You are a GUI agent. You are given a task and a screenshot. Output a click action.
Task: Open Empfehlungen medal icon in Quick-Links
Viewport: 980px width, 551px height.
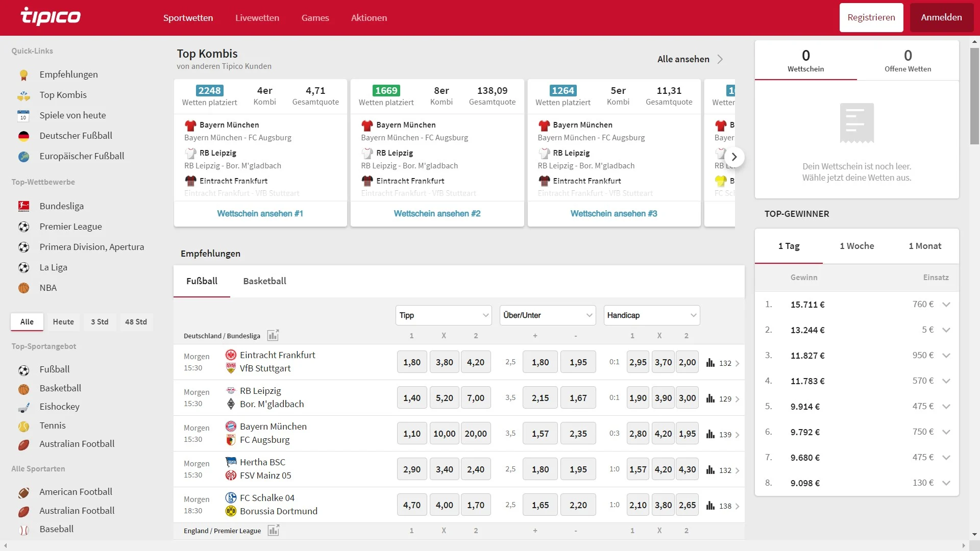[23, 75]
